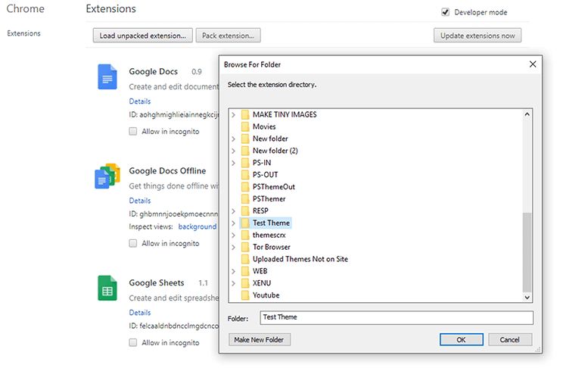588x368 pixels.
Task: Click the Google Docs extension icon
Action: click(107, 76)
